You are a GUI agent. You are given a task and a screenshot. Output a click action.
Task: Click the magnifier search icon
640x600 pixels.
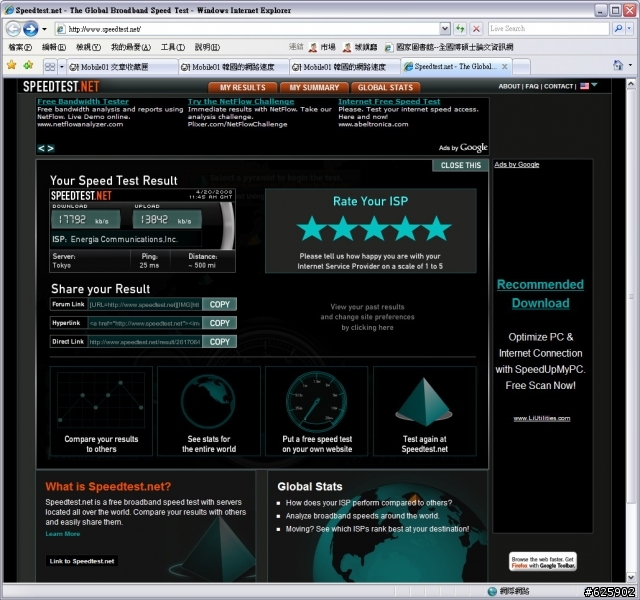click(x=618, y=29)
